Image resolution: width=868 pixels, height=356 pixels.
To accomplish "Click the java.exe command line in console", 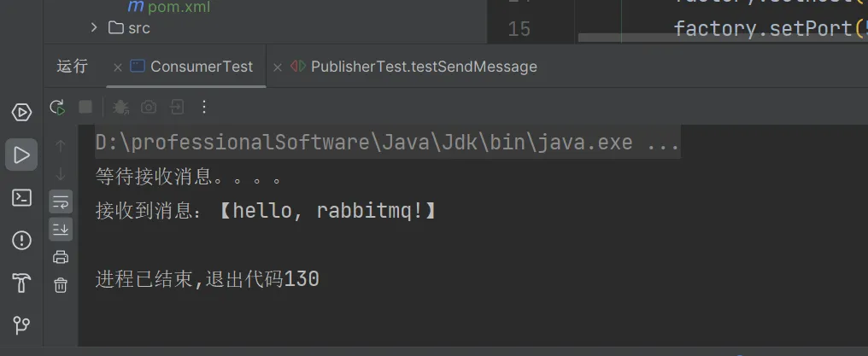I will 386,142.
